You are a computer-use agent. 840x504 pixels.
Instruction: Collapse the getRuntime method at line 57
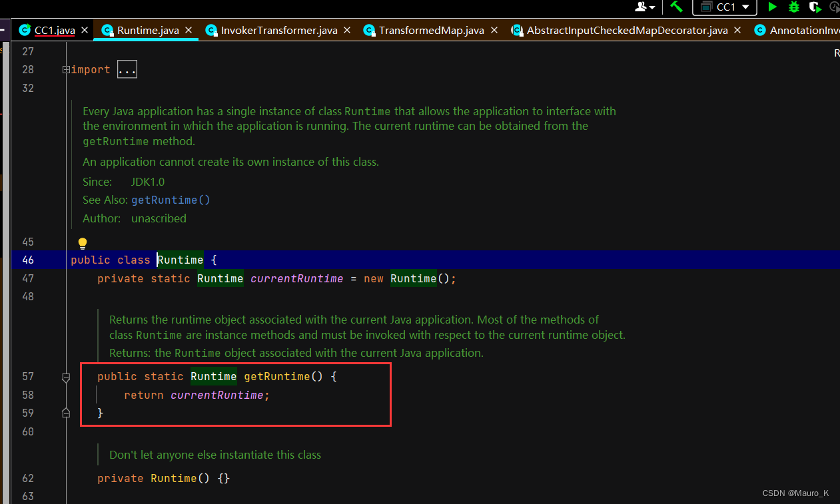(66, 378)
